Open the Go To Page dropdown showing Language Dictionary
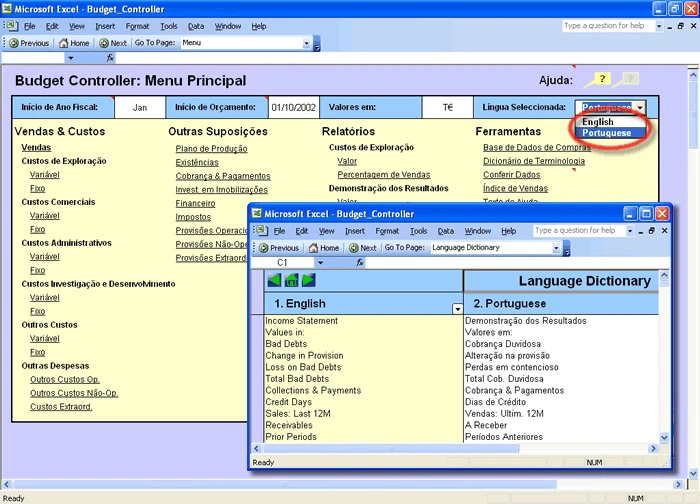 (x=556, y=248)
